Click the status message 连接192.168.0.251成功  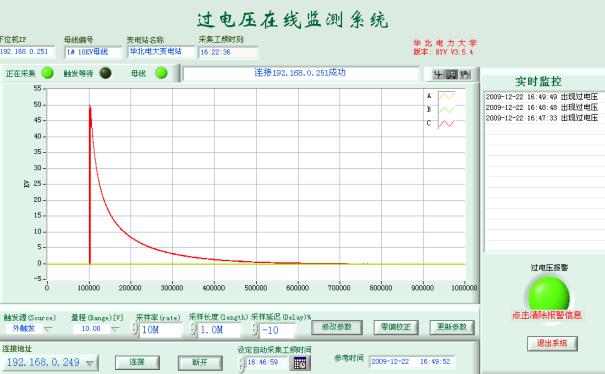coord(300,73)
